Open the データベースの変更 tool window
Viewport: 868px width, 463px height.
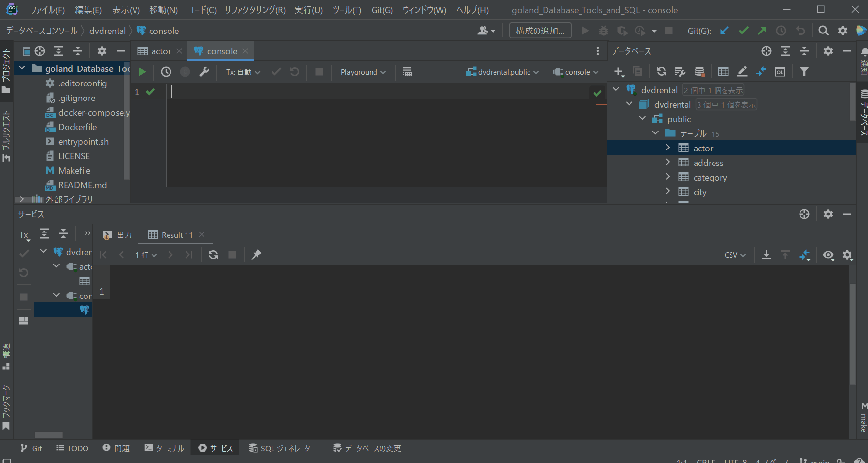[367, 448]
